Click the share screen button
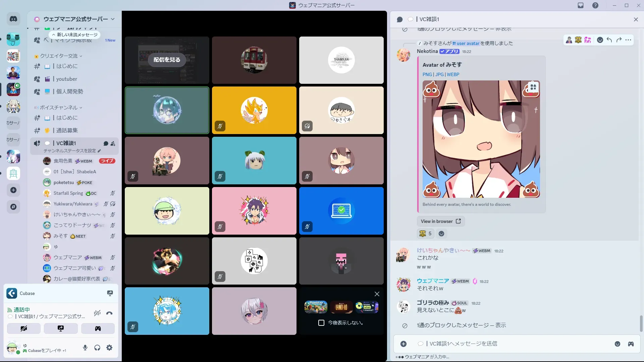The height and width of the screenshot is (362, 644). coord(61,328)
